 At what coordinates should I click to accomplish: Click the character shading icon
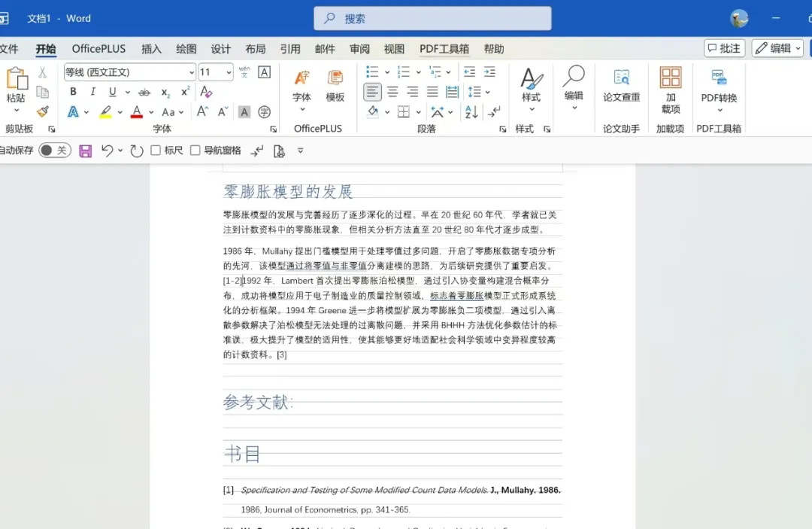click(x=244, y=112)
